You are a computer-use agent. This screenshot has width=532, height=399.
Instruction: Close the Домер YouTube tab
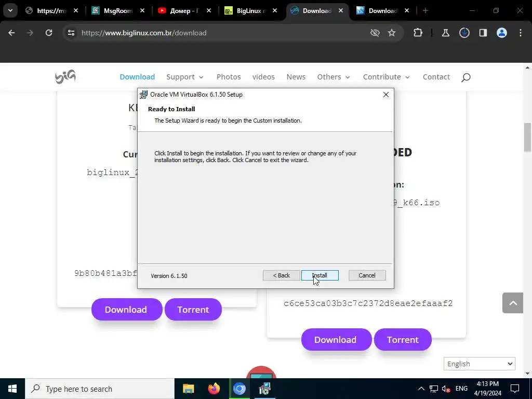tap(209, 10)
